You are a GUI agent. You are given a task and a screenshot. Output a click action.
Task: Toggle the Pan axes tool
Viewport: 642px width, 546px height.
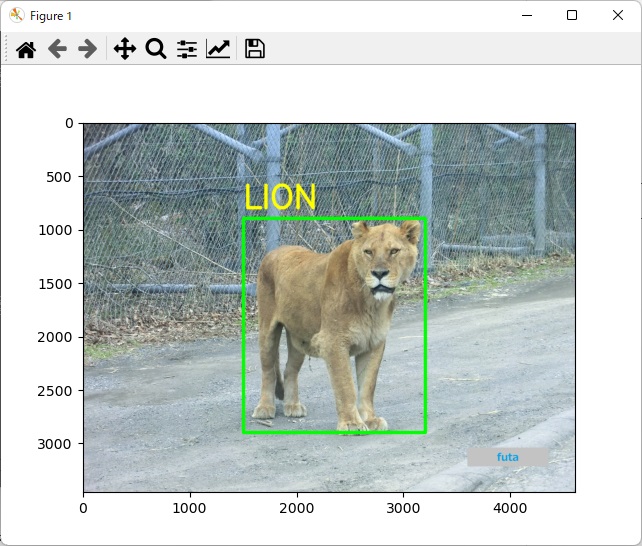pyautogui.click(x=124, y=49)
